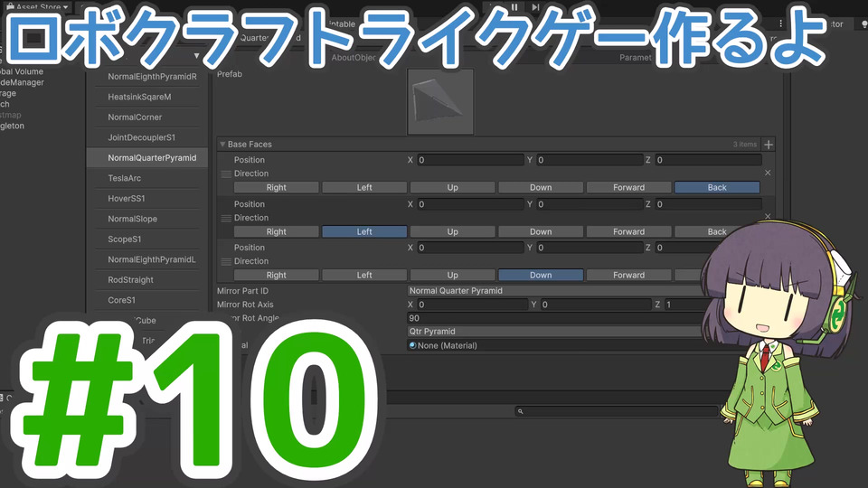Select NormalCorner in parts list
Image resolution: width=868 pixels, height=488 pixels.
tap(135, 117)
